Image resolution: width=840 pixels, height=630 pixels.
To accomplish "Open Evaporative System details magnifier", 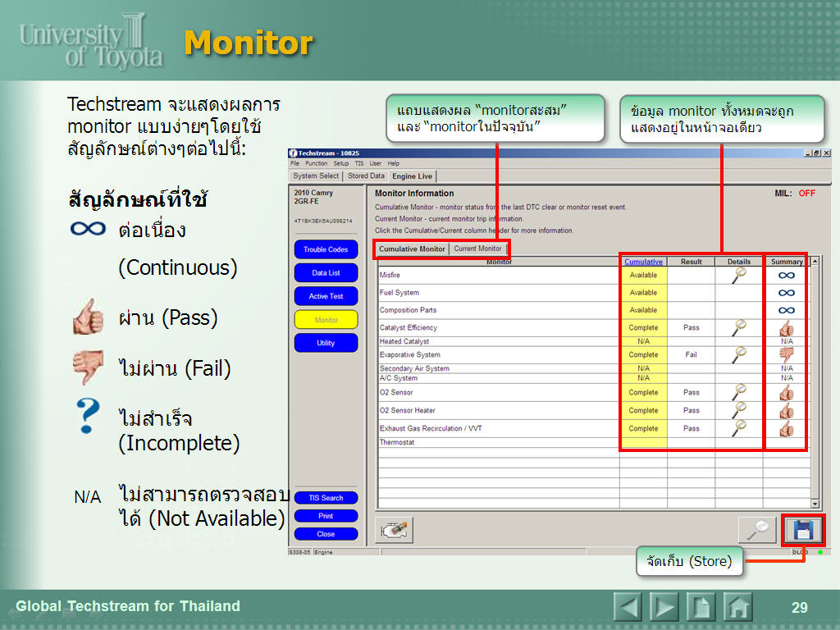I will point(739,354).
